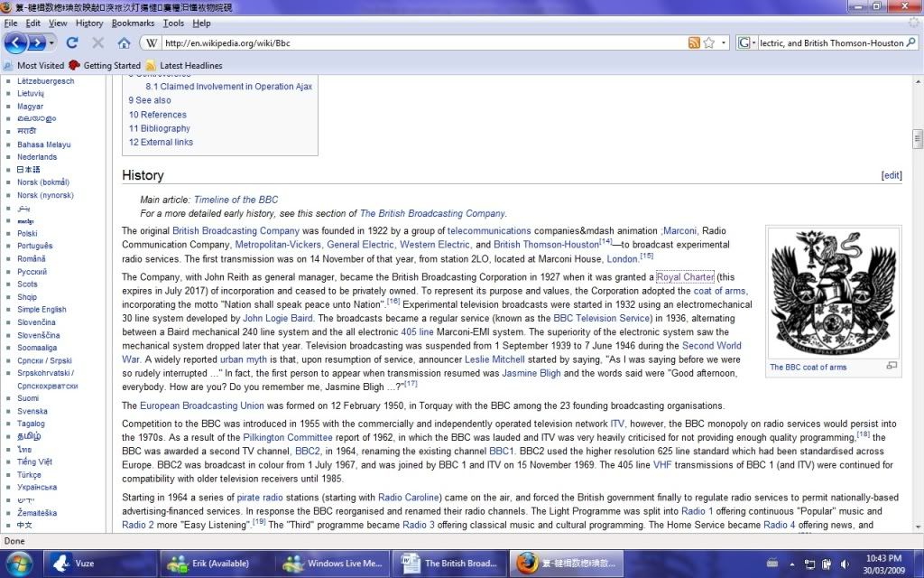924x578 pixels.
Task: Open the recent pages history dropdown arrow
Action: point(51,43)
